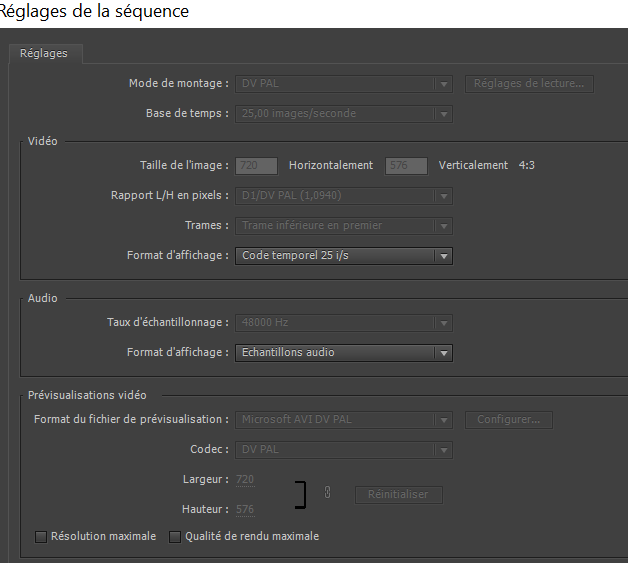The width and height of the screenshot is (628, 563).
Task: Open the Mode de montage dropdown
Action: [x=344, y=84]
